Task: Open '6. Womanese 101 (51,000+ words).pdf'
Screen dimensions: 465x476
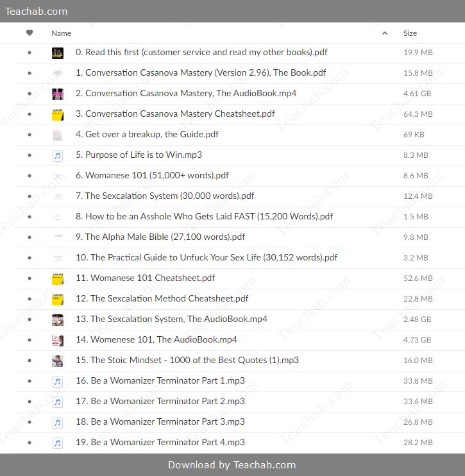Action: tap(153, 176)
